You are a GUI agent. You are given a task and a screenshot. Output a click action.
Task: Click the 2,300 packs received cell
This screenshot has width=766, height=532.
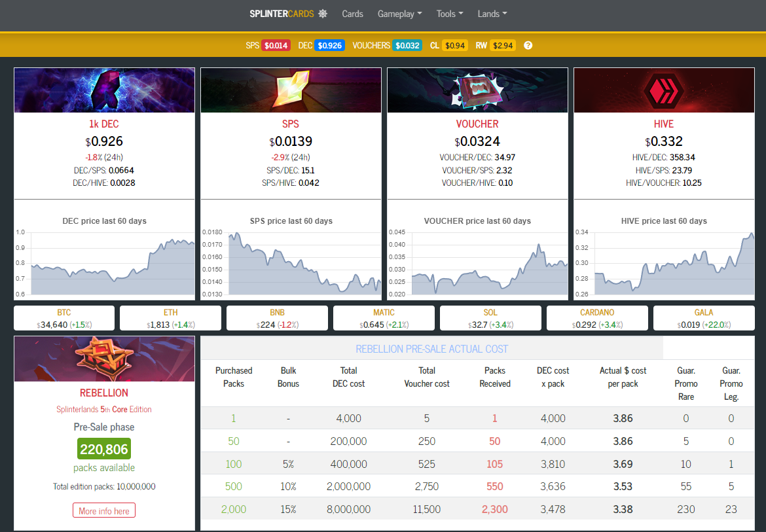point(495,509)
